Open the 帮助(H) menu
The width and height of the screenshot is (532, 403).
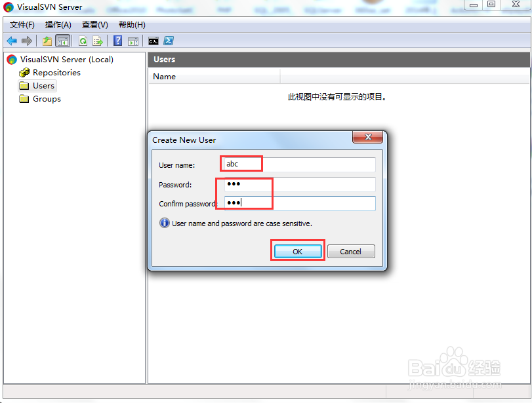[132, 25]
